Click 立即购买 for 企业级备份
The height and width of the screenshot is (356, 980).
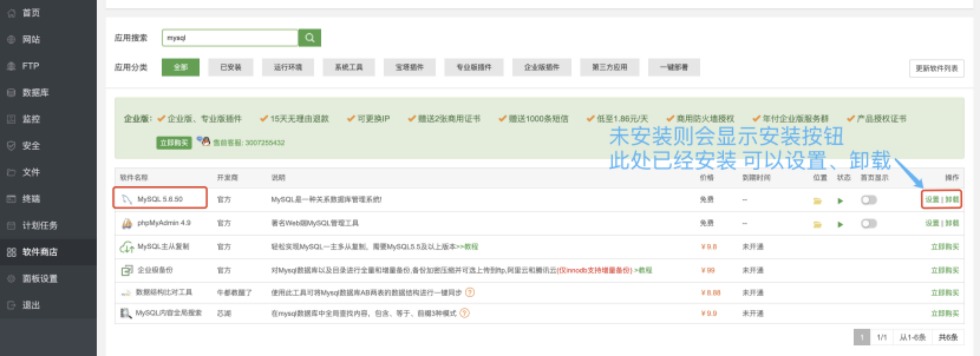coord(945,270)
